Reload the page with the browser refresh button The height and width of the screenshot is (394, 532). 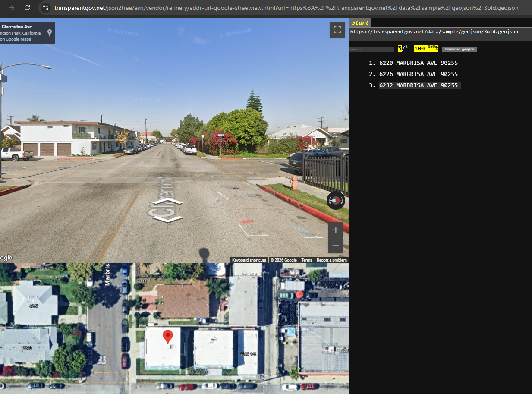tap(27, 8)
